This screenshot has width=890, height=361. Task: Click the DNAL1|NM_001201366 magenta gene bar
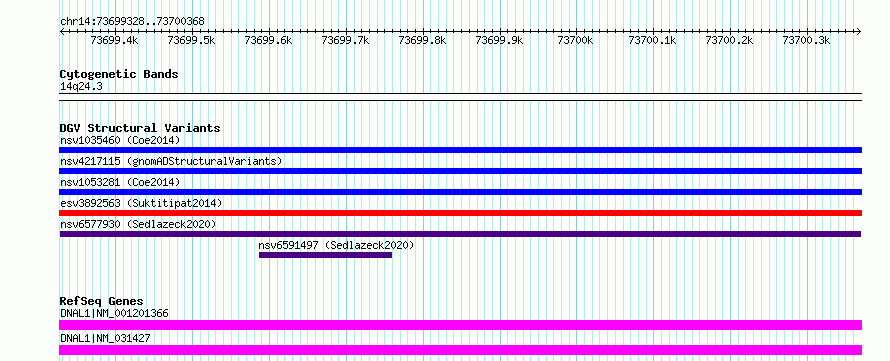click(x=460, y=325)
